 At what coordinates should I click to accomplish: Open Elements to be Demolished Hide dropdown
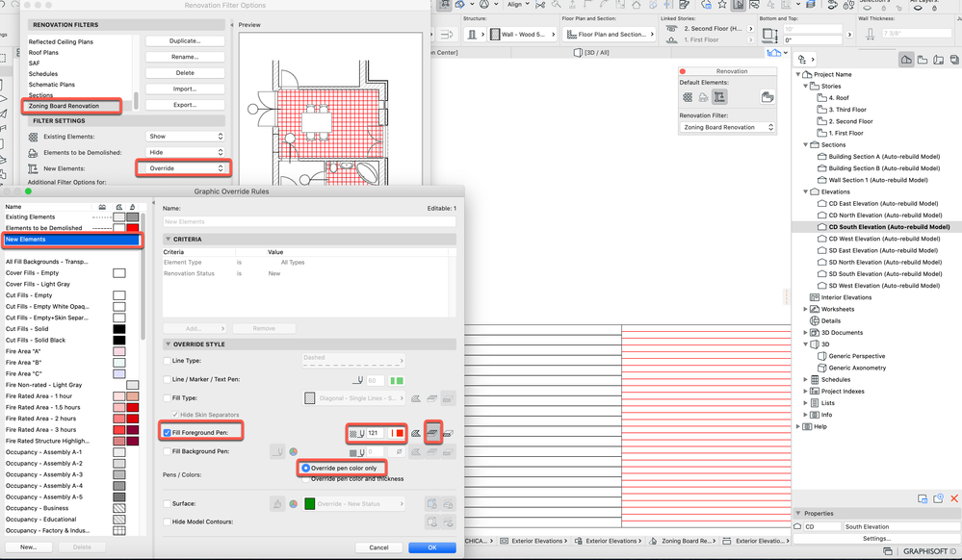[x=185, y=152]
